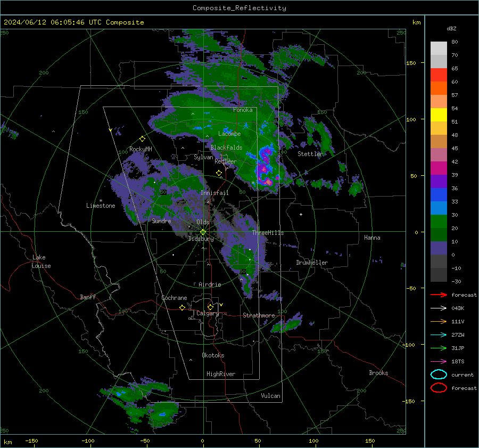Click the Blackfalds city label
The image size is (479, 448).
(x=226, y=148)
